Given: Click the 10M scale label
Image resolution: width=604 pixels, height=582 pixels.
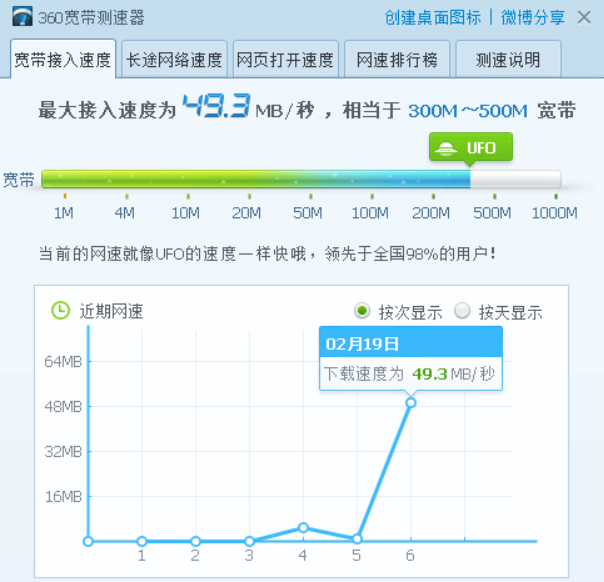Looking at the screenshot, I should tap(186, 213).
